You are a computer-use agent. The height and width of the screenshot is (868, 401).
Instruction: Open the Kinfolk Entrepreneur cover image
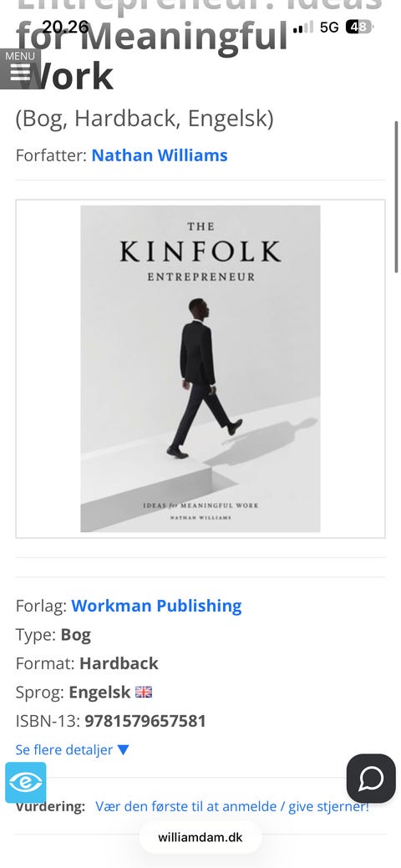[x=200, y=368]
